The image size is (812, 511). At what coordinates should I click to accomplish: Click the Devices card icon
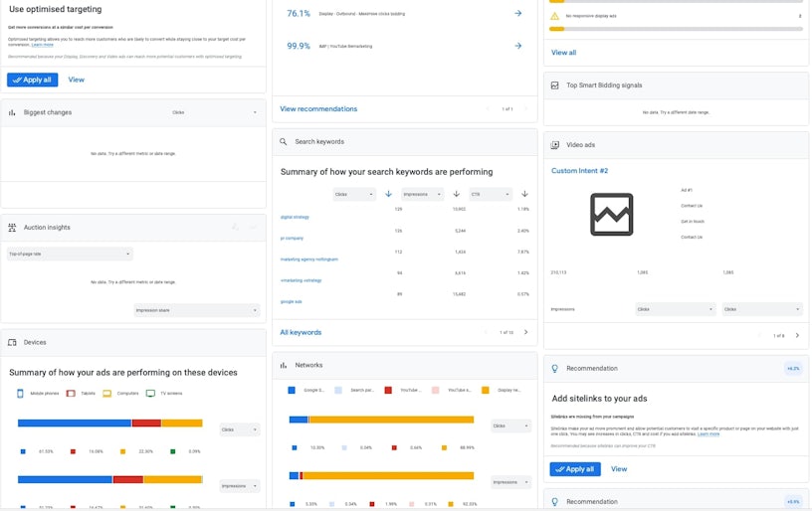click(13, 342)
